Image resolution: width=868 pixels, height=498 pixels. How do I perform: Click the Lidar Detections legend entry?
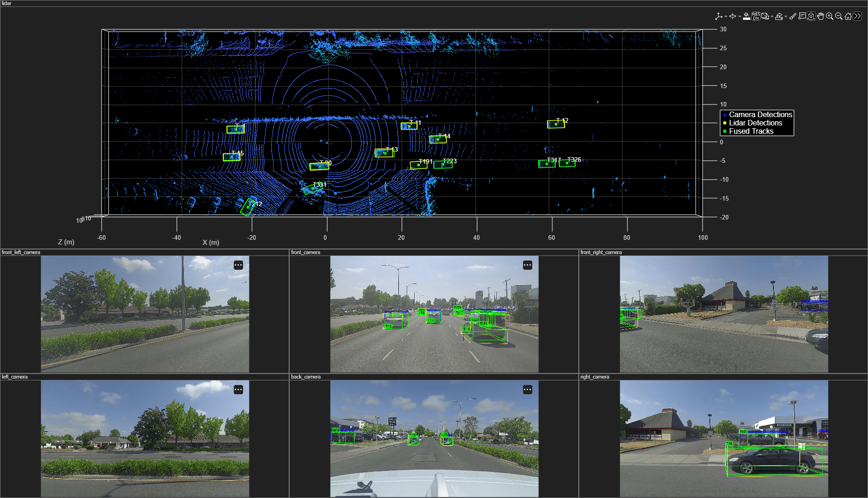click(755, 123)
